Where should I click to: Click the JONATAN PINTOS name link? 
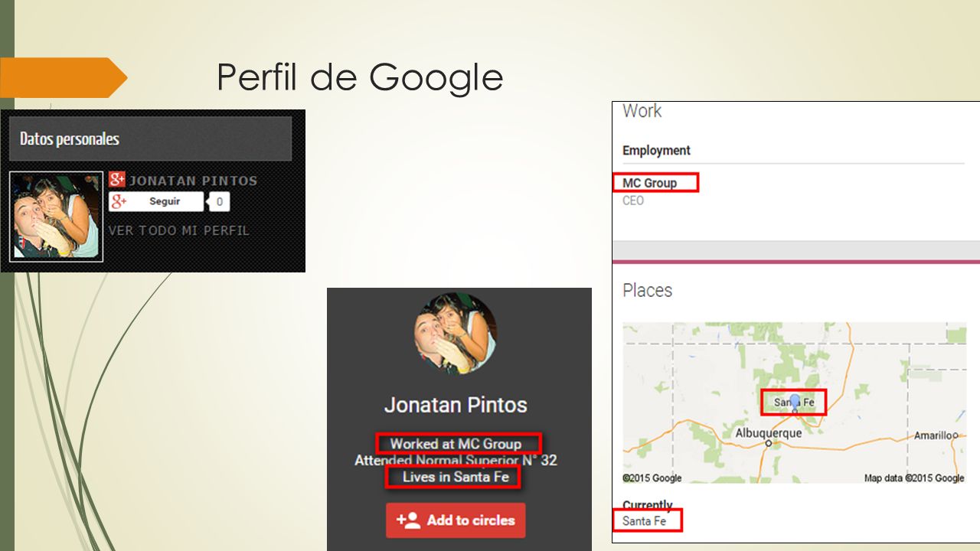coord(193,181)
